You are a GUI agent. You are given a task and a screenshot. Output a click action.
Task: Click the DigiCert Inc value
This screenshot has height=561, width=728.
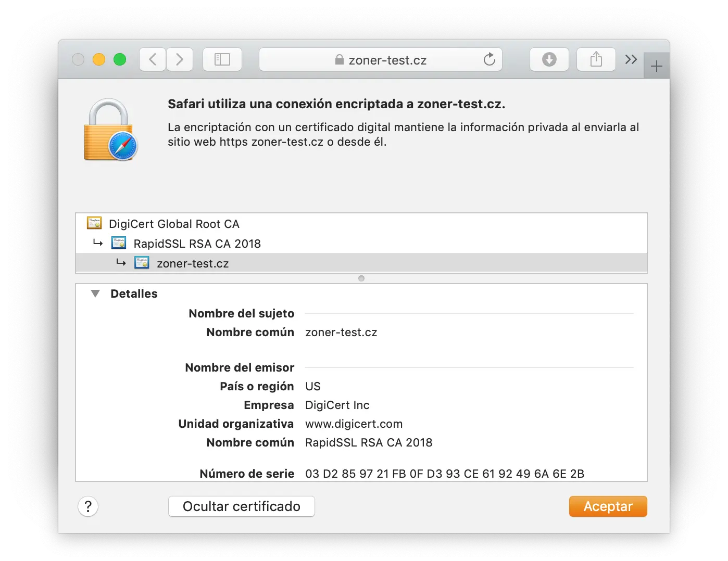click(337, 405)
